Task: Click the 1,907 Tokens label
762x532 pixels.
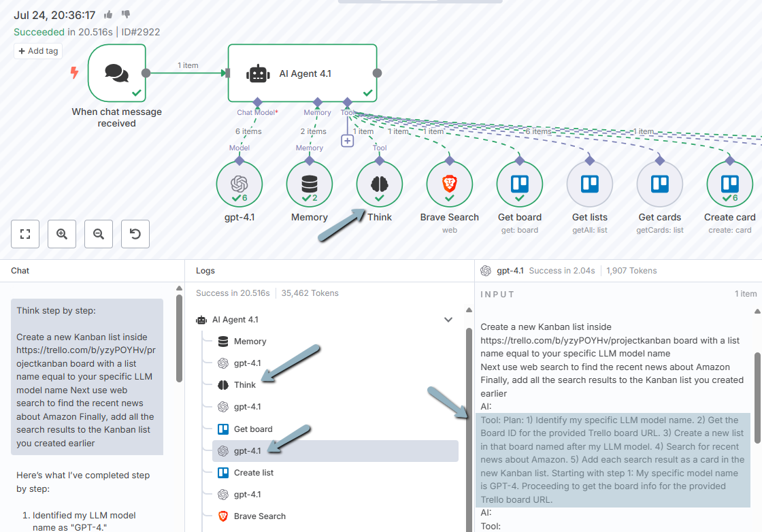Action: click(631, 271)
